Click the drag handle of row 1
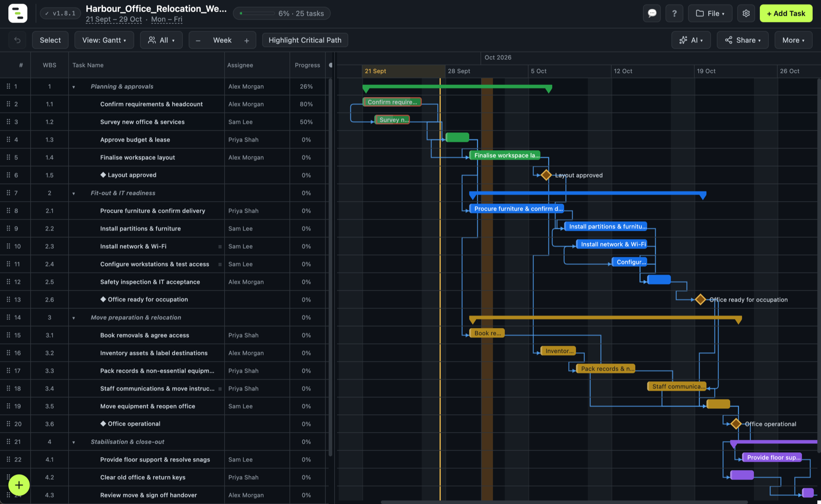This screenshot has width=821, height=504. 8,86
